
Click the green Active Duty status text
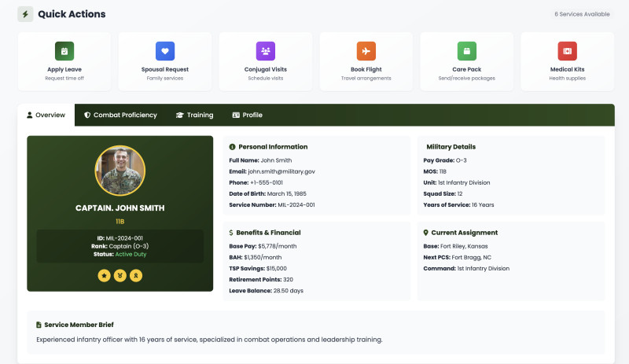[129, 254]
